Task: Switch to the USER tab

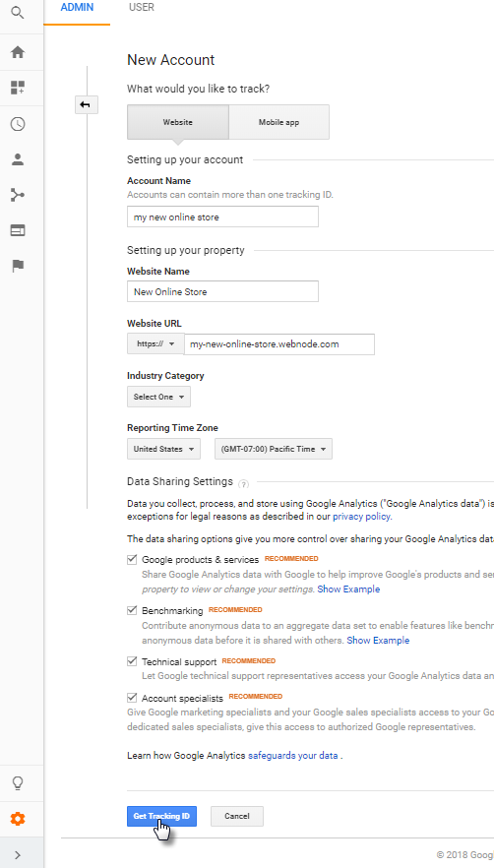Action: [142, 7]
